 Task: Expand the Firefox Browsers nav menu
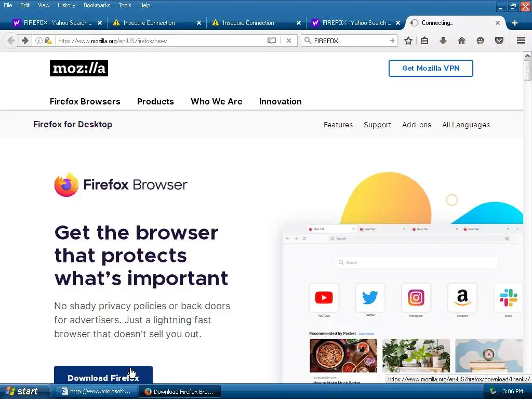[85, 101]
